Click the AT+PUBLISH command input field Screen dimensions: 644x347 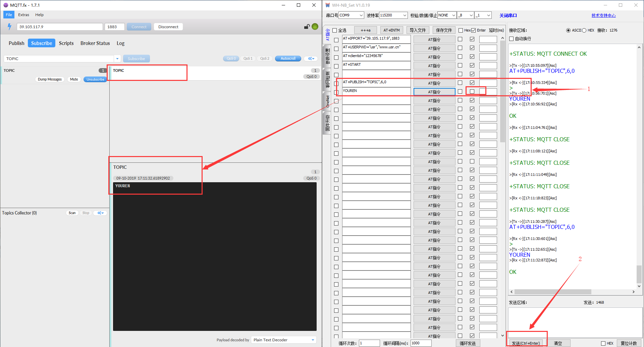click(x=376, y=82)
